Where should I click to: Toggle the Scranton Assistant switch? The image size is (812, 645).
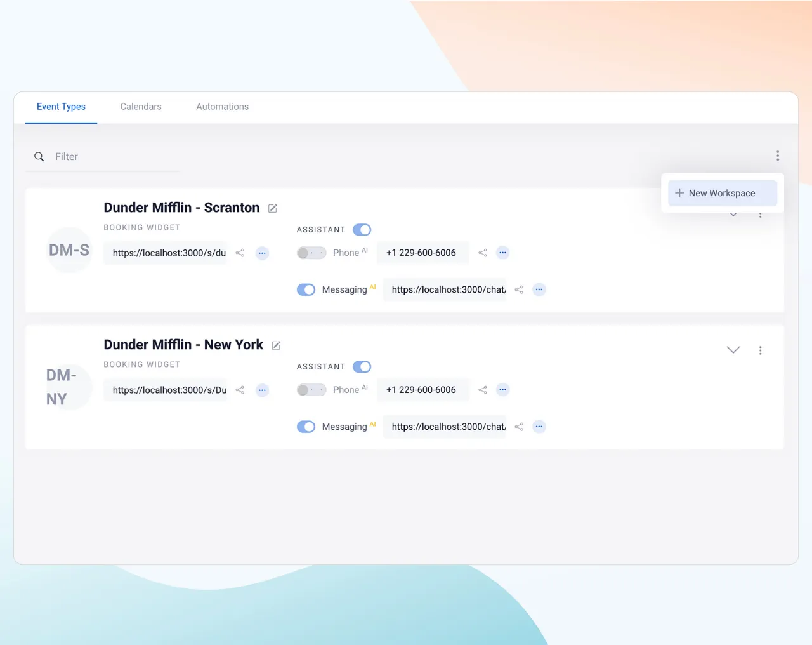coord(362,230)
